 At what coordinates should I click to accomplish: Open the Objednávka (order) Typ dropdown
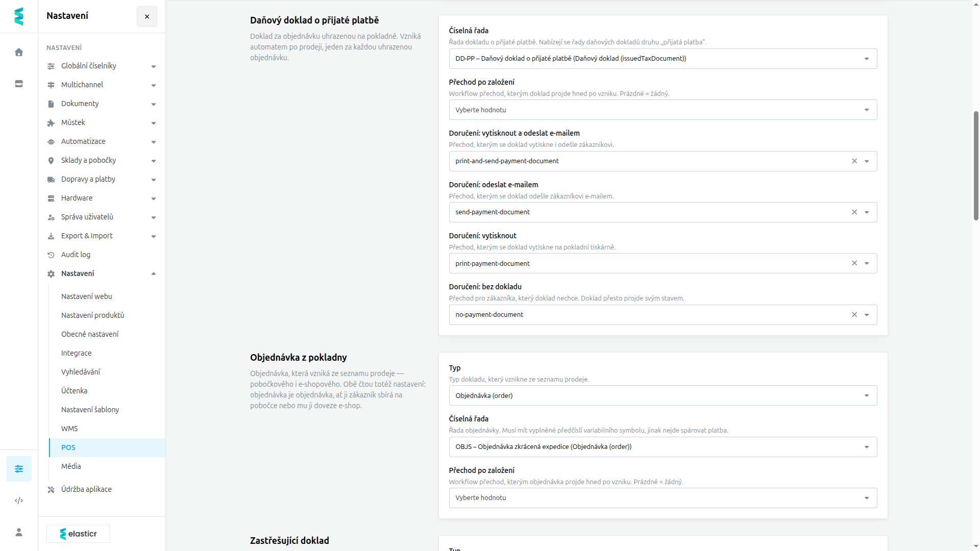pyautogui.click(x=663, y=395)
